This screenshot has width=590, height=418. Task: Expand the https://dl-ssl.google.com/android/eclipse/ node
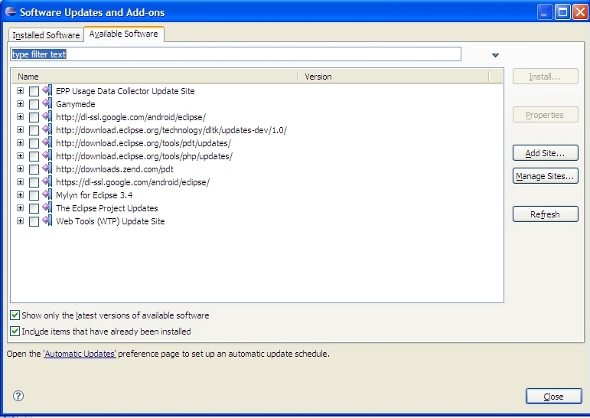tap(20, 182)
